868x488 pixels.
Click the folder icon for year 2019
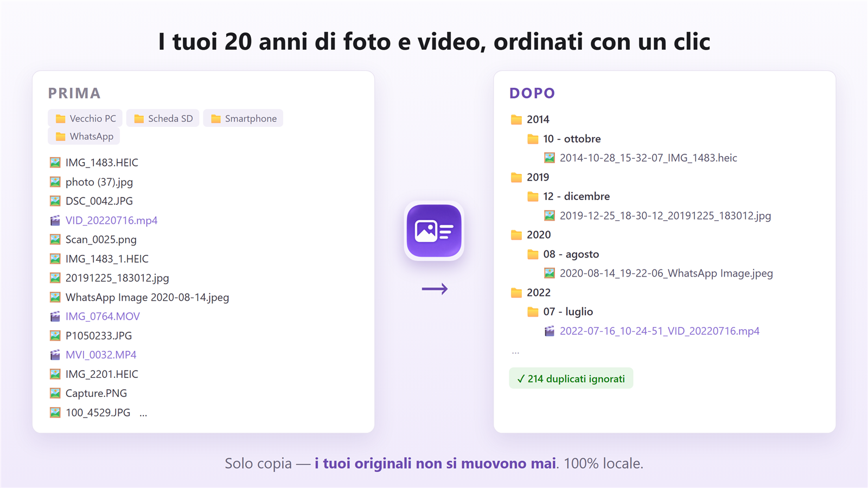click(x=516, y=177)
